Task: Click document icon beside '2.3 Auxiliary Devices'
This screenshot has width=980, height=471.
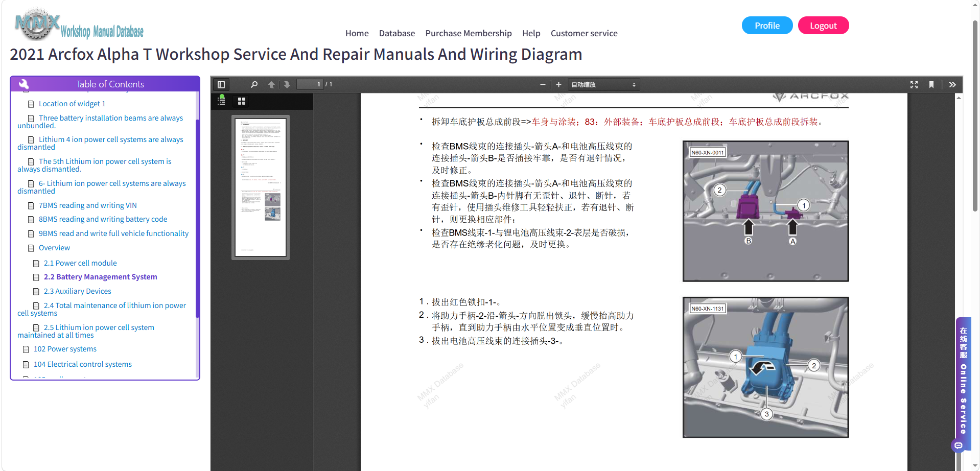Action: (36, 292)
